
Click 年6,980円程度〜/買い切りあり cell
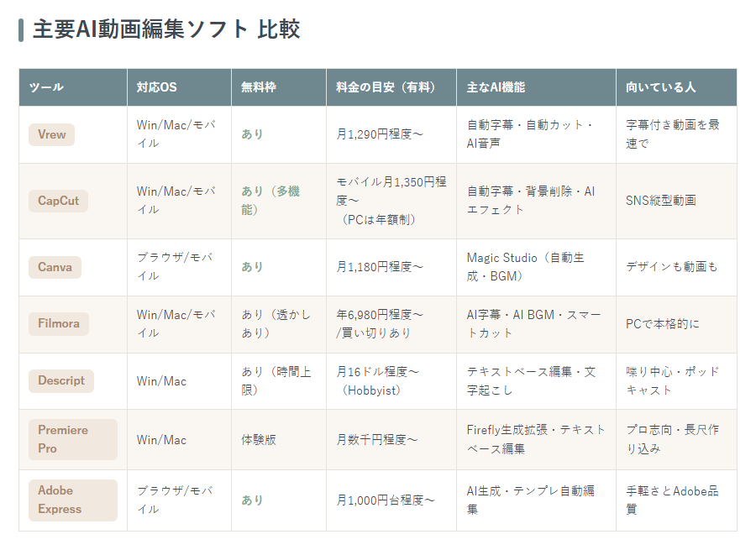[391, 324]
